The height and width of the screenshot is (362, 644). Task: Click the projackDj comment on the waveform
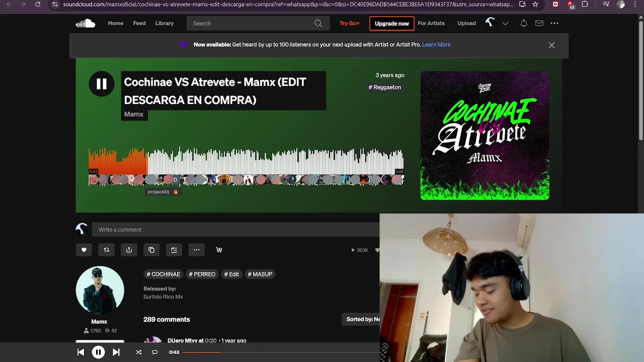click(x=163, y=192)
